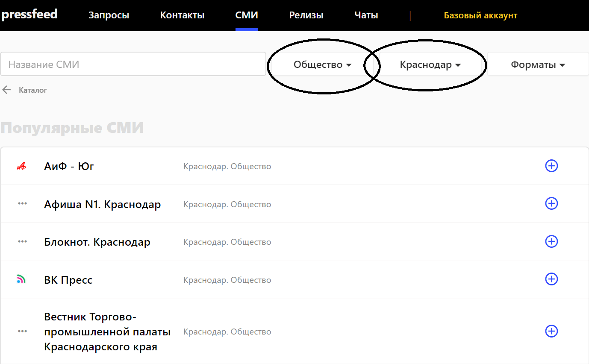The width and height of the screenshot is (589, 364).
Task: Add Афиша N1. Краснодар with plus icon
Action: 551,203
